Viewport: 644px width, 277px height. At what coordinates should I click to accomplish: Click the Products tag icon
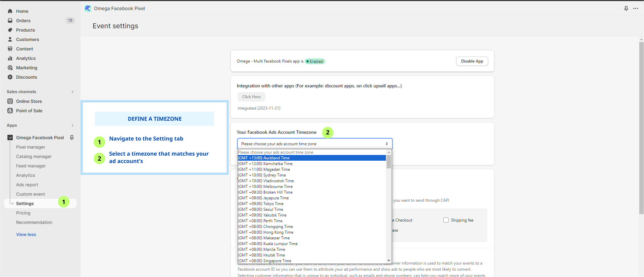[10, 30]
